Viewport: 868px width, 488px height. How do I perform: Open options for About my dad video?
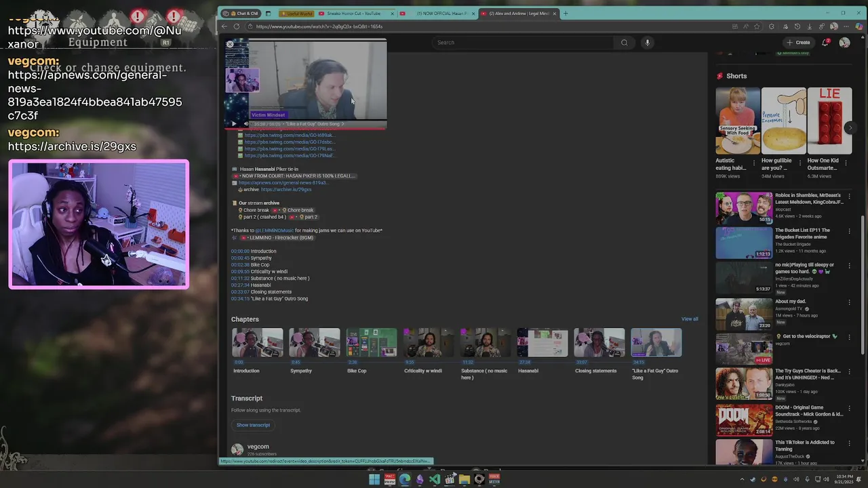(849, 302)
